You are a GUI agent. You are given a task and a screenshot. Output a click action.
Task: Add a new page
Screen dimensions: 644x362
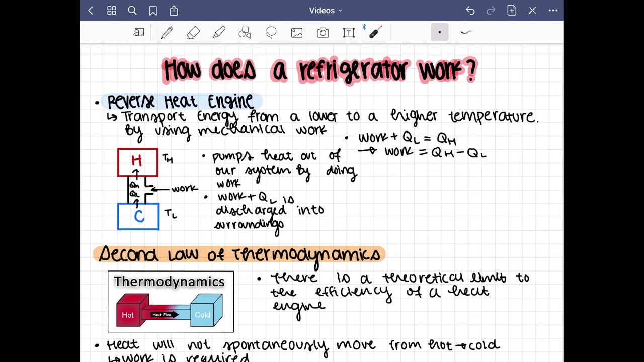(512, 10)
